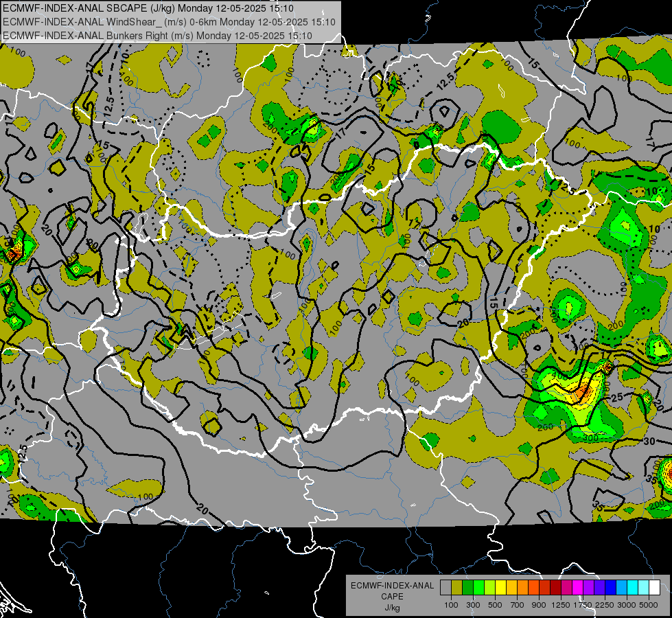This screenshot has height=618, width=672.
Task: Select the yellow-green lime legend swatch
Action: tap(490, 588)
